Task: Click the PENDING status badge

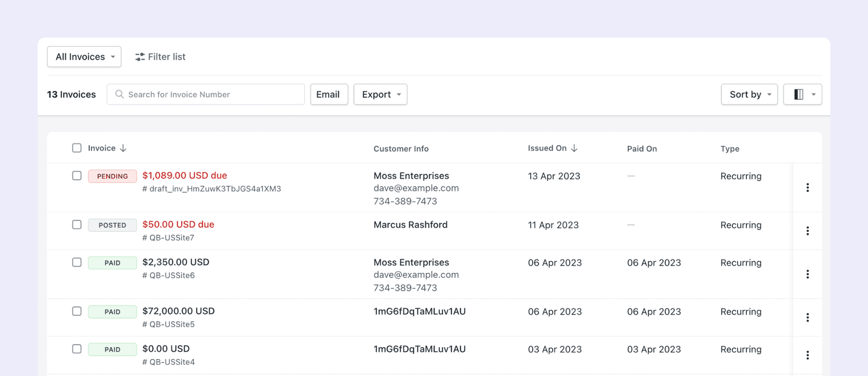Action: pos(112,176)
